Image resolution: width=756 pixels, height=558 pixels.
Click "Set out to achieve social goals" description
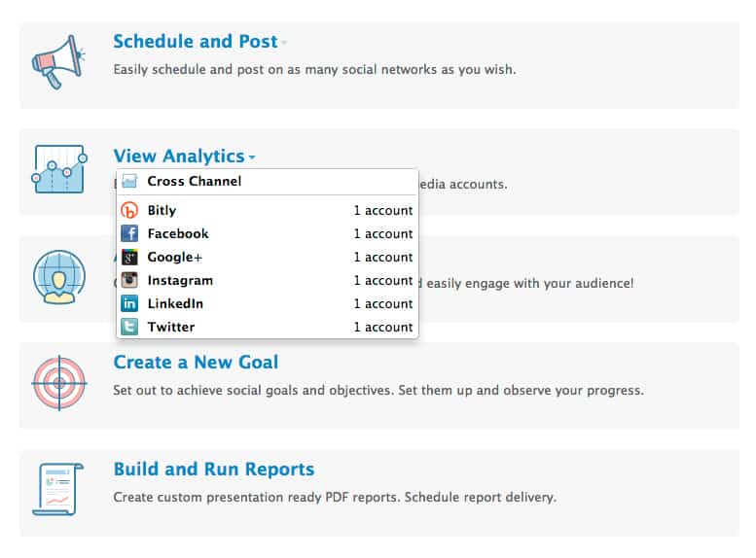coord(378,391)
